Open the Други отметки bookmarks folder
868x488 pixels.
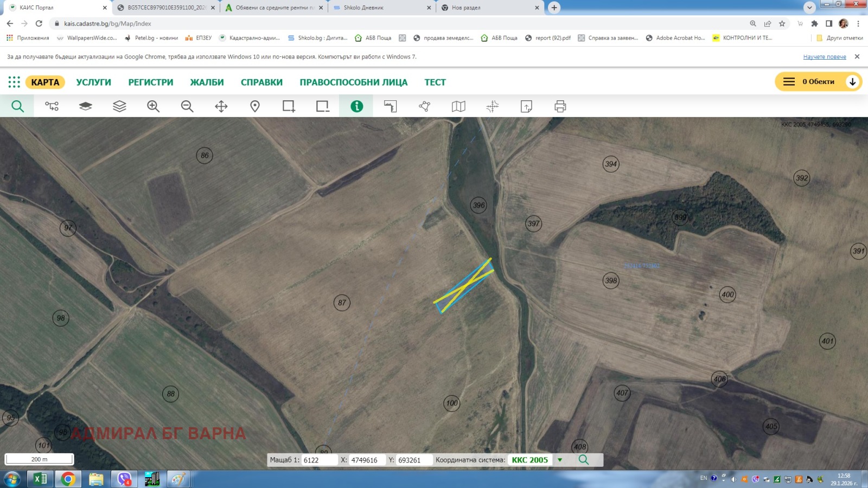pyautogui.click(x=839, y=38)
